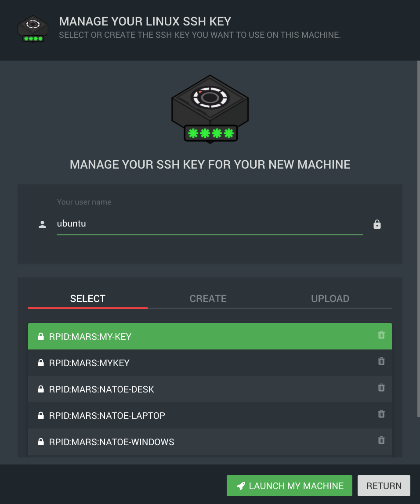Select the RPID:MARS:MYKEY key

point(210,363)
